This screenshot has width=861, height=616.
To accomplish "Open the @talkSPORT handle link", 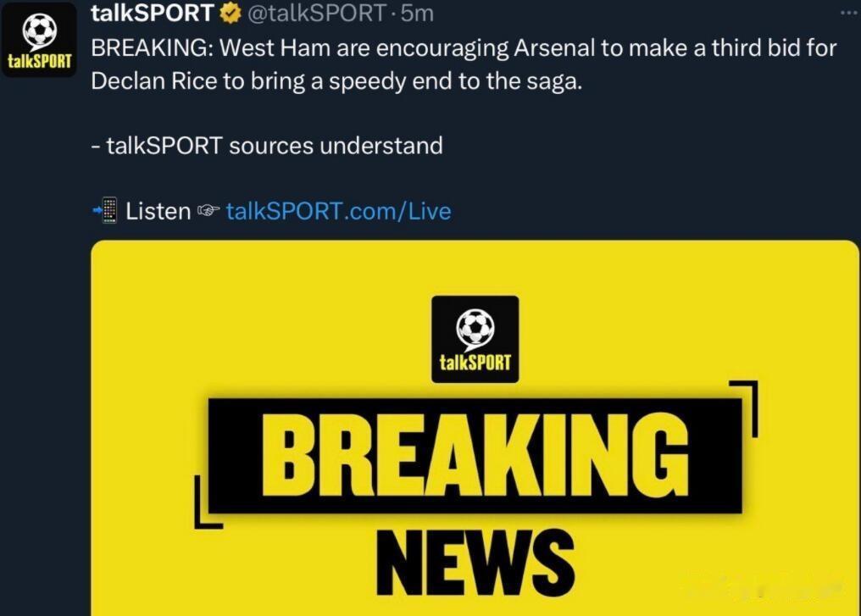I will (317, 14).
